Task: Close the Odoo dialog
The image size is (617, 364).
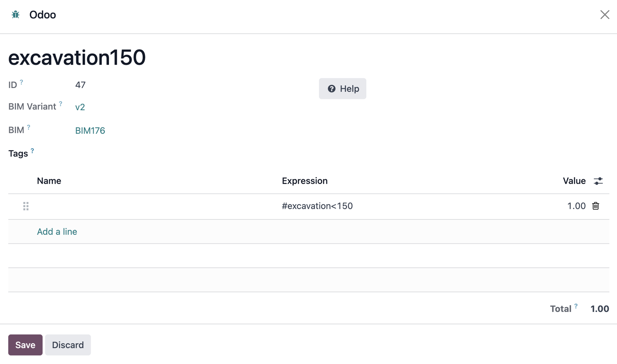Action: [x=604, y=15]
